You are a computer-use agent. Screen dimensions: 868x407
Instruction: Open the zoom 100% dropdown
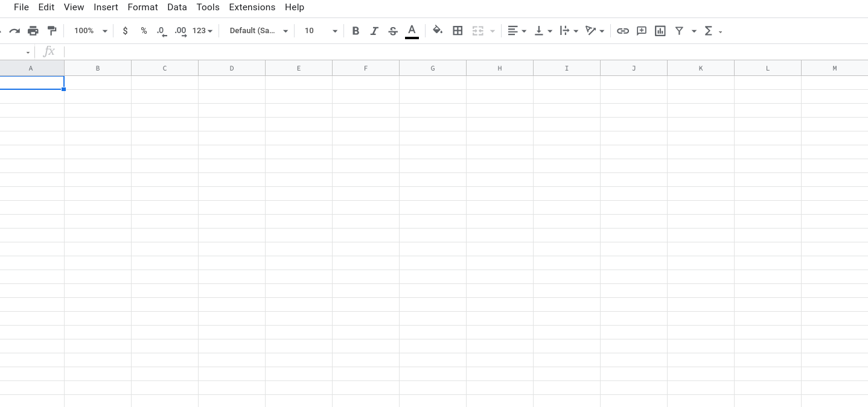point(91,31)
